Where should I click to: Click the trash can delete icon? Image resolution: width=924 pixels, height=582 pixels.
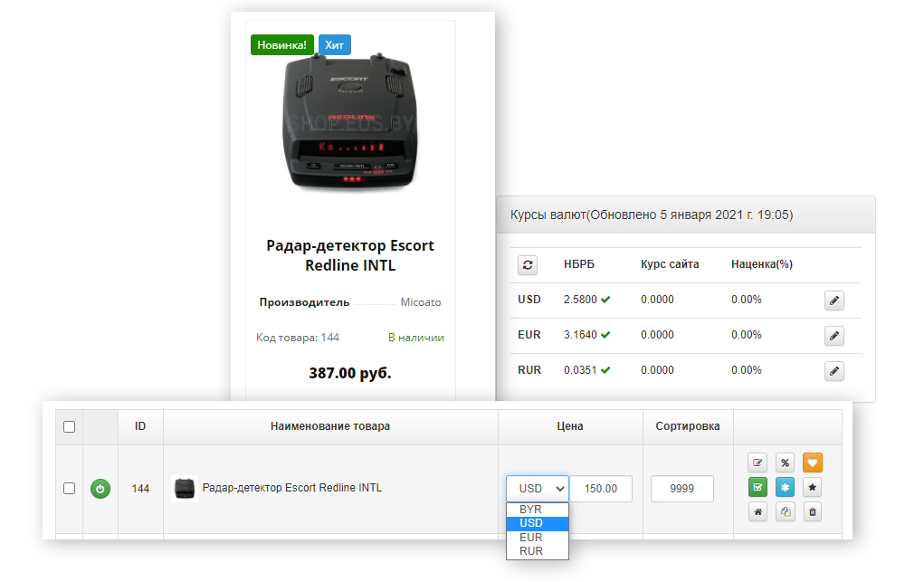813,511
